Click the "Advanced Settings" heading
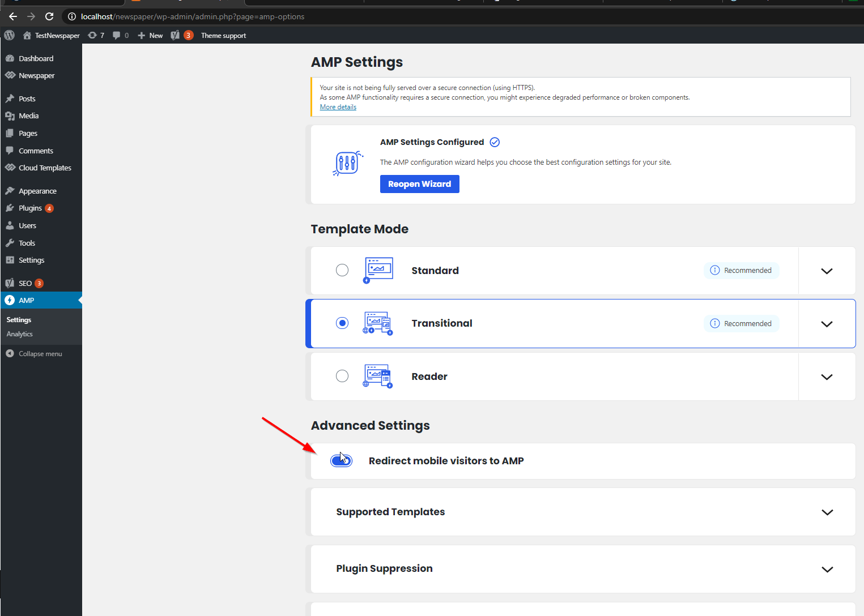 coord(371,425)
